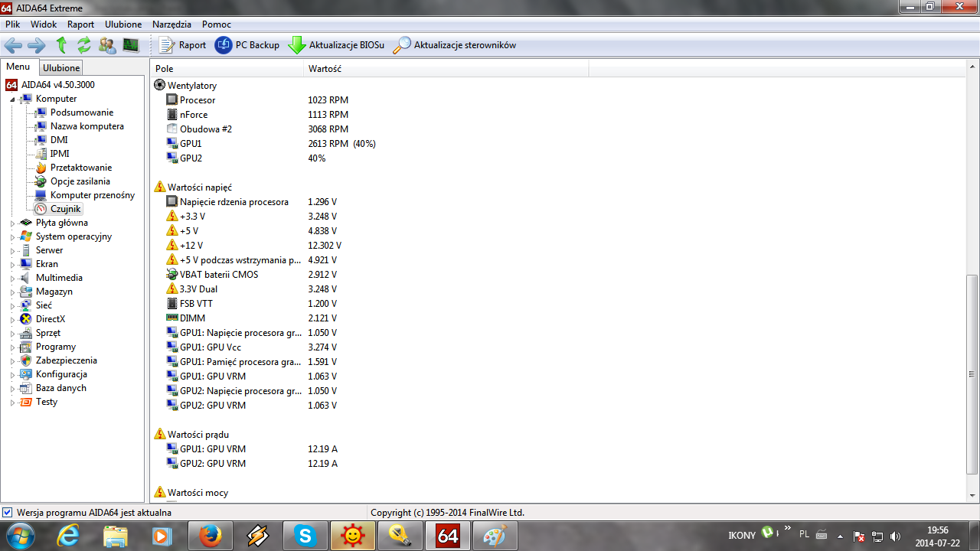This screenshot has height=551, width=980.
Task: Click the users toolbar icon
Action: point(108,45)
